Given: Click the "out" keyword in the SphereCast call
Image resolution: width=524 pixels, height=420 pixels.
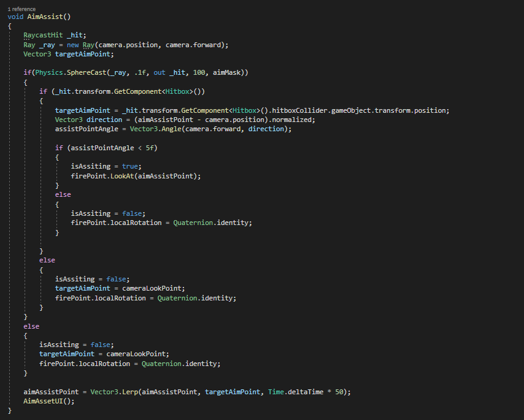Looking at the screenshot, I should 160,72.
